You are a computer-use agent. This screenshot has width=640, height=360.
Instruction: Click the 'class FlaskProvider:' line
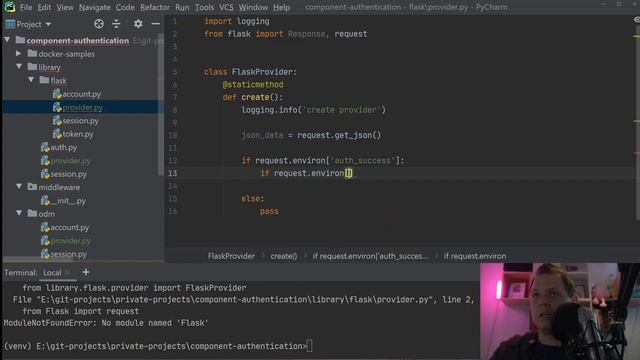tap(250, 72)
